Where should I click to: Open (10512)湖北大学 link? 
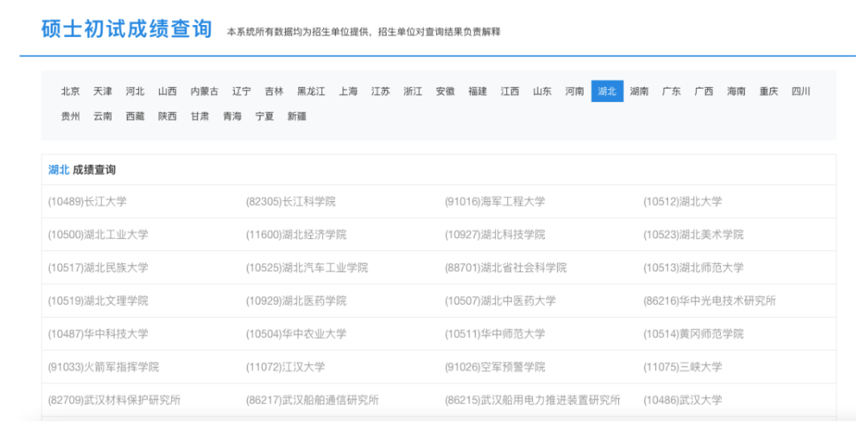(x=682, y=202)
